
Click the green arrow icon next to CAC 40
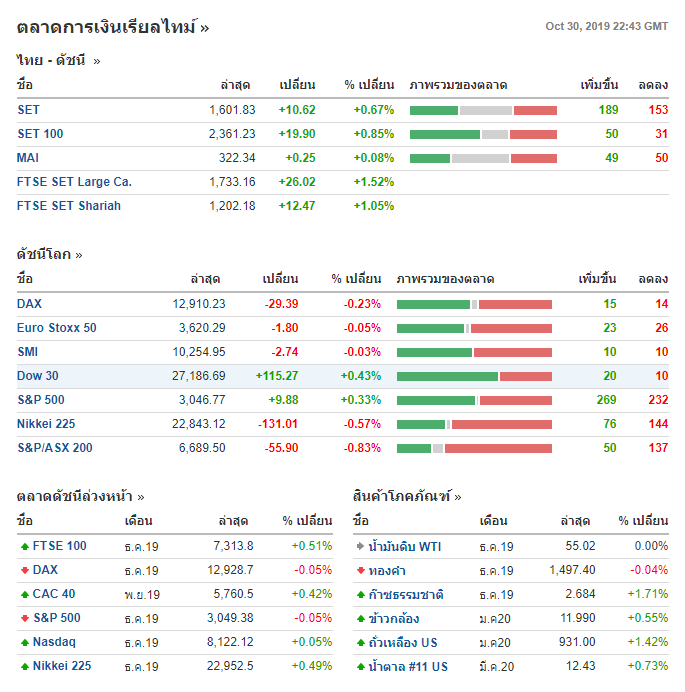tap(24, 594)
